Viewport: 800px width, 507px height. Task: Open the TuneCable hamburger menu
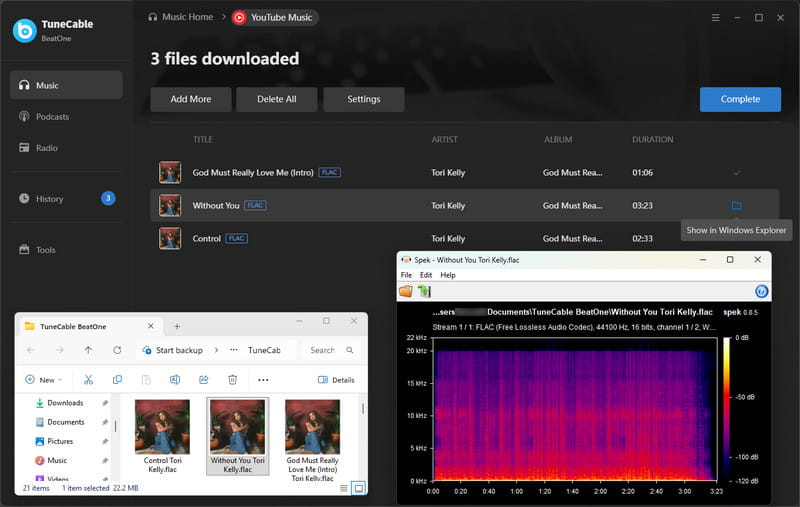(x=716, y=18)
